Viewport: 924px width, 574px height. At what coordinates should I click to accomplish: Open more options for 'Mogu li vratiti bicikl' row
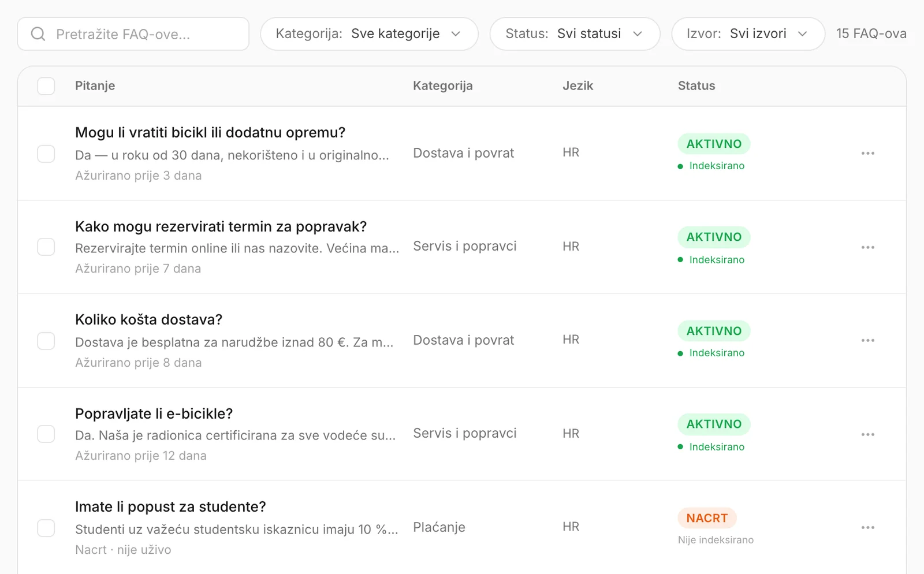867,153
